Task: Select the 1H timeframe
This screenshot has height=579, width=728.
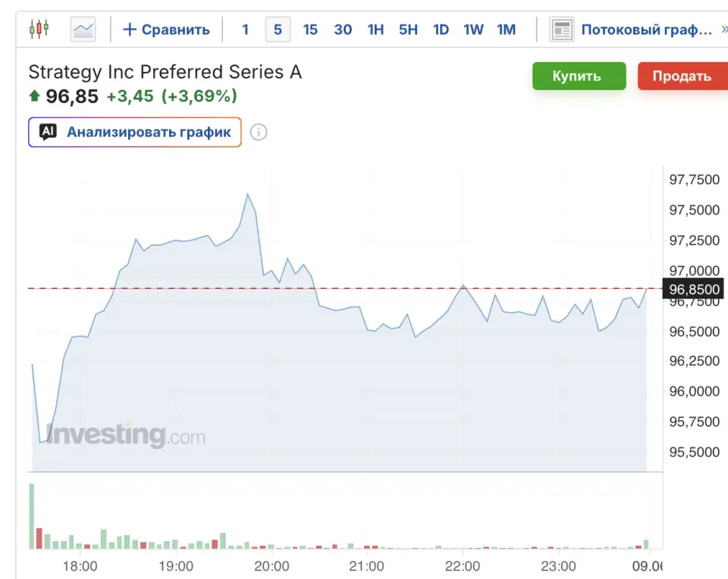Action: pos(375,30)
